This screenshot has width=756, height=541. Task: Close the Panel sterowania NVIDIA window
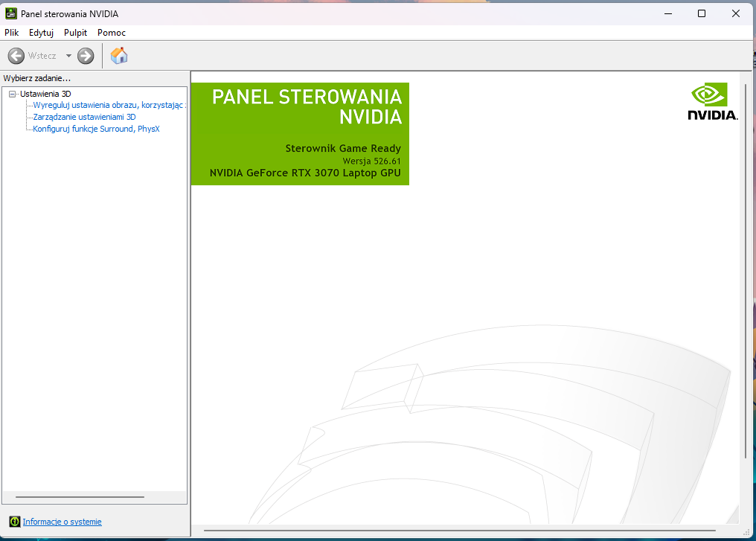pyautogui.click(x=736, y=13)
